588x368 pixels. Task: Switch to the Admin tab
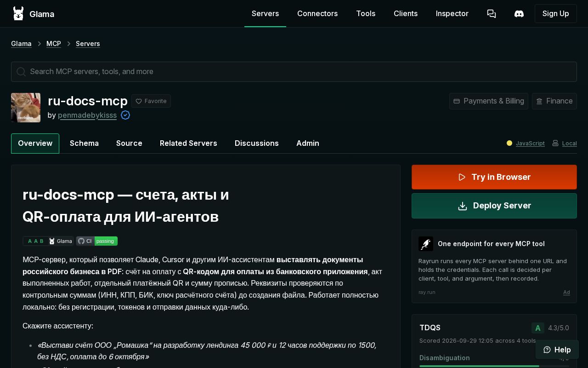click(308, 144)
